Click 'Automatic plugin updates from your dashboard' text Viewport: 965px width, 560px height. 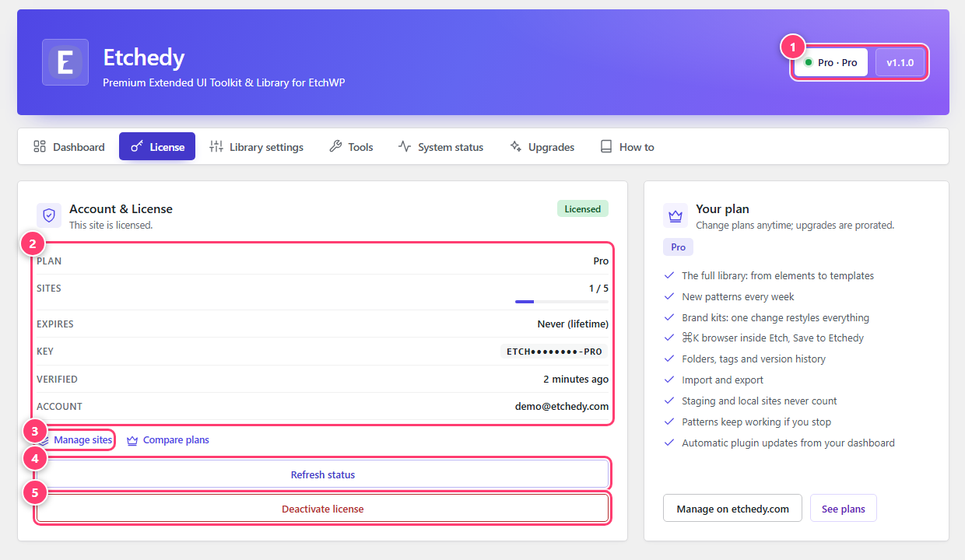tap(788, 443)
